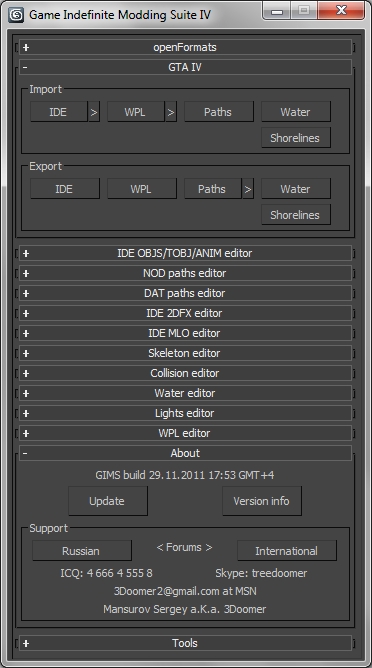Open Version info
This screenshot has height=668, width=372.
tap(262, 501)
